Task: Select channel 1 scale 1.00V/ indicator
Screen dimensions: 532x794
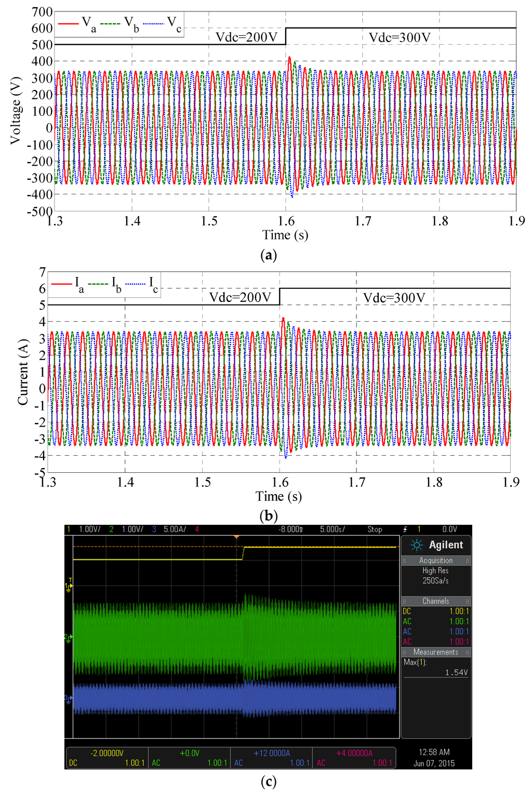Action: pyautogui.click(x=89, y=530)
